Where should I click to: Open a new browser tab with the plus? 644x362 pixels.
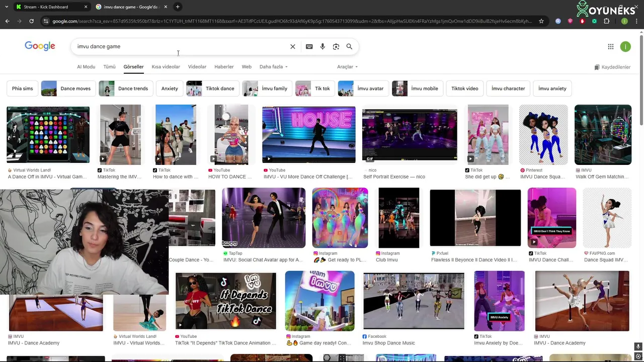coord(178,7)
